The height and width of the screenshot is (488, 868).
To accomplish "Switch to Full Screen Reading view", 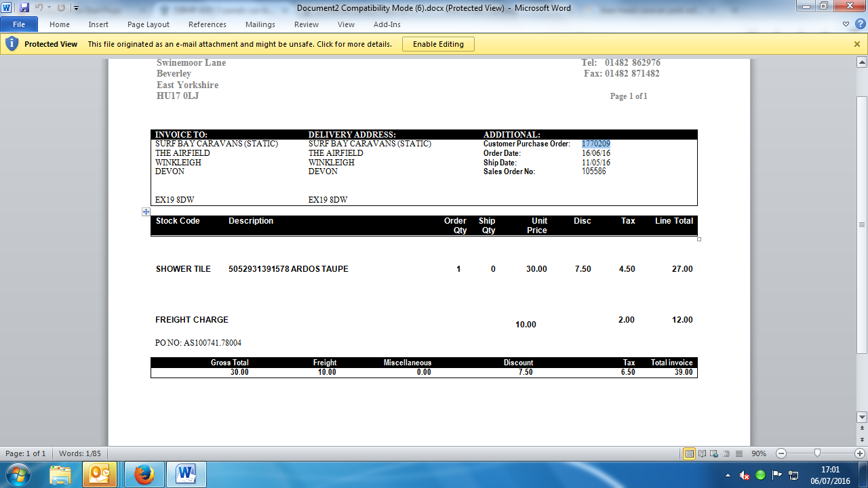I will coord(702,453).
